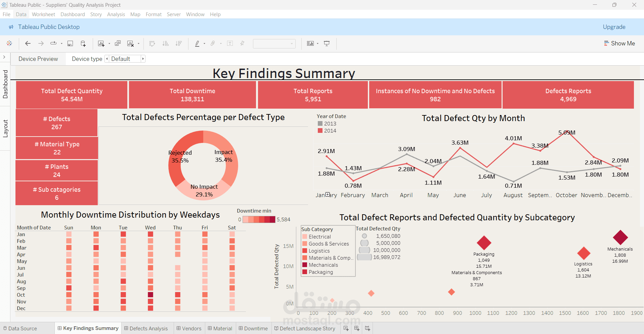Click the Replay animation icon

[x=53, y=43]
